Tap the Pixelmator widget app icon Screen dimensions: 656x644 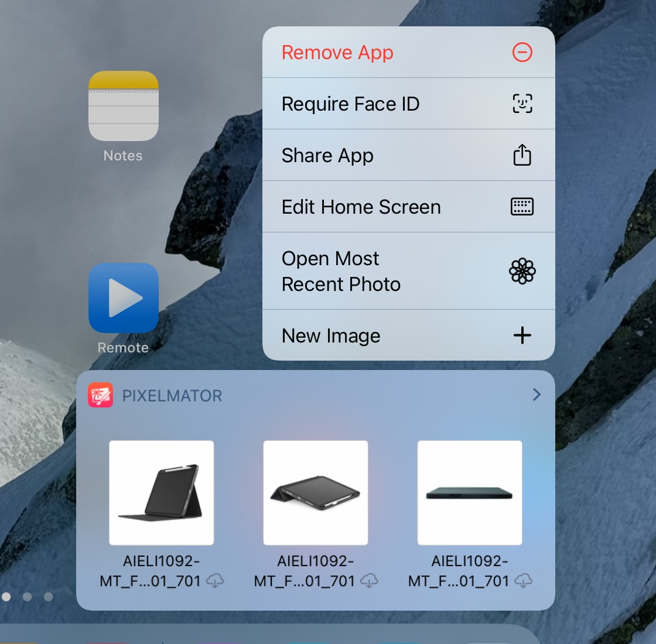tap(100, 395)
